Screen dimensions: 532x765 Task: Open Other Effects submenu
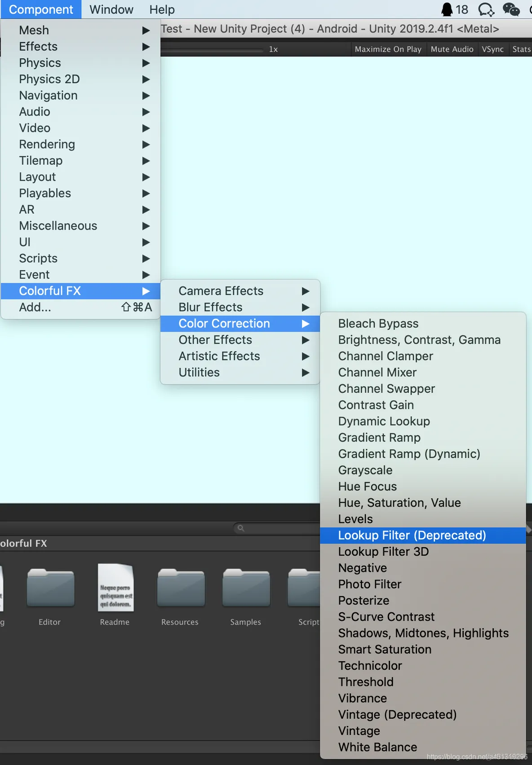coord(240,340)
